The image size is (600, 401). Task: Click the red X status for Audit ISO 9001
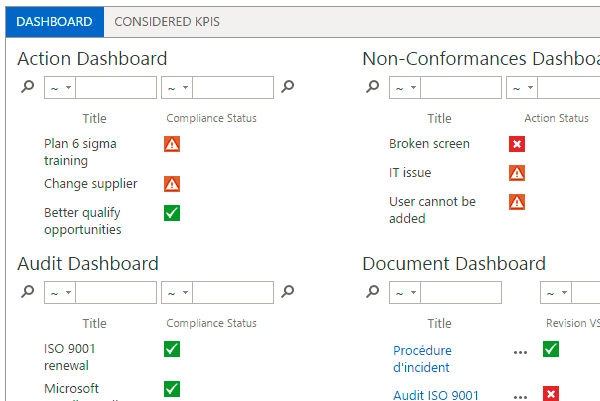[x=551, y=393]
